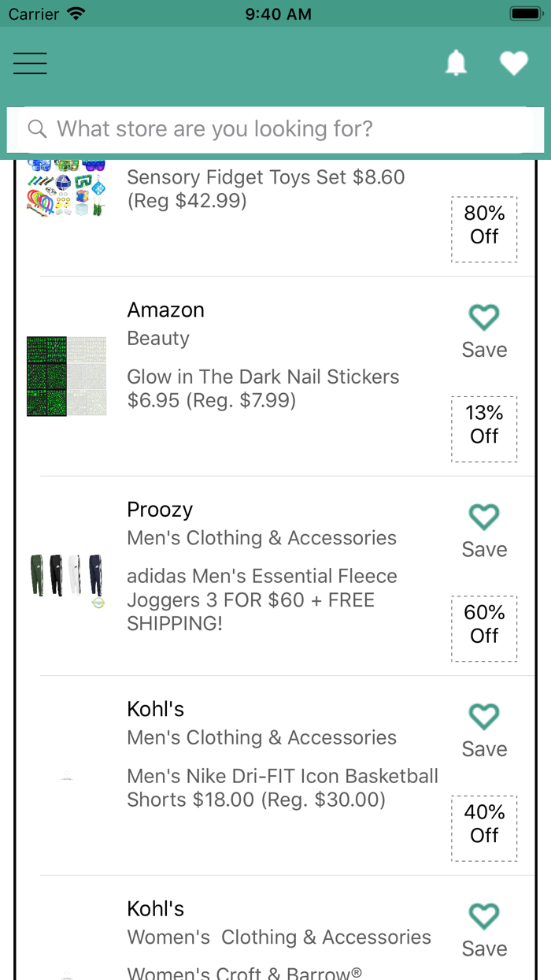551x980 pixels.
Task: Open the Proozy store page
Action: 159,509
